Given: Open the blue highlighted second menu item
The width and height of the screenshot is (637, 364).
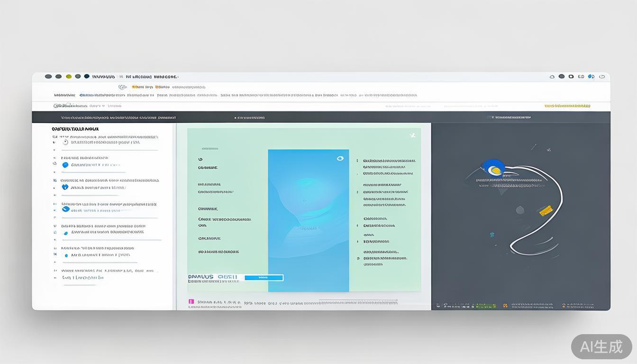Looking at the screenshot, I should (102, 95).
